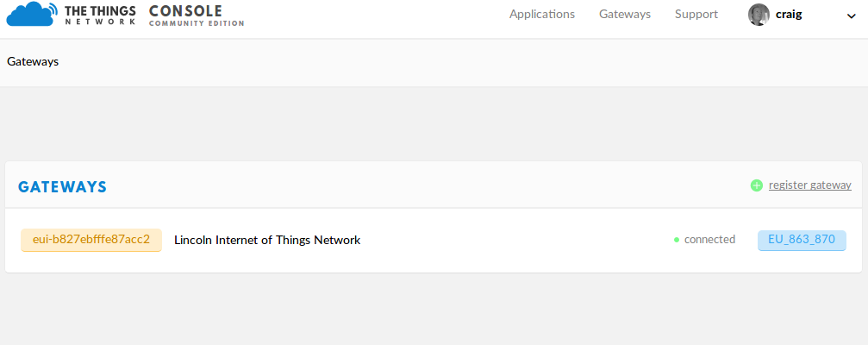The height and width of the screenshot is (345, 868).
Task: Click the blue GATEWAYS panel heading
Action: pyautogui.click(x=63, y=187)
